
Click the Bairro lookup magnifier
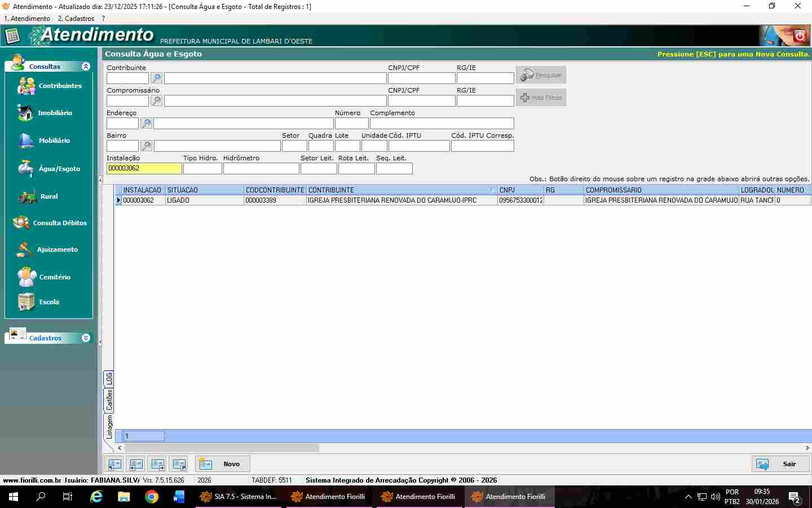[146, 146]
